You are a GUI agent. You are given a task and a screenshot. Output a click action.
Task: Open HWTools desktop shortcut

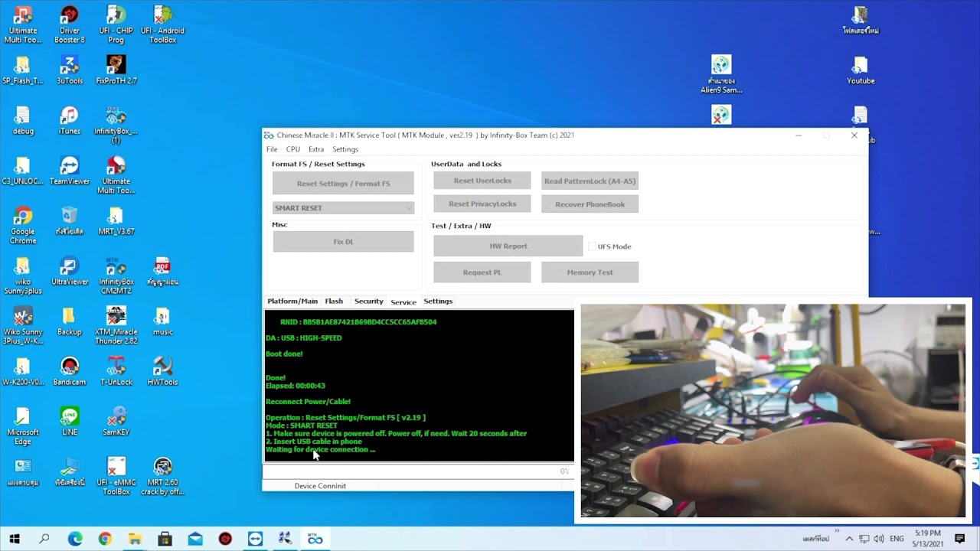(163, 371)
